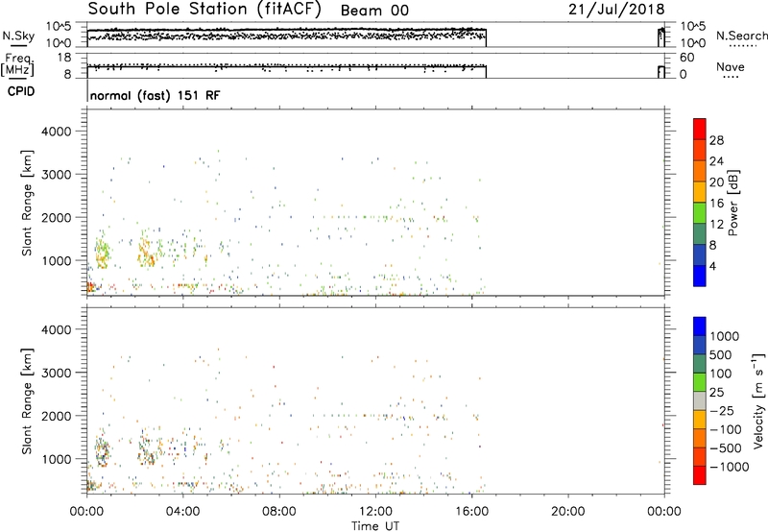The width and height of the screenshot is (768, 532).
Task: Click the red Velocity segment below -1000
Action: (700, 475)
